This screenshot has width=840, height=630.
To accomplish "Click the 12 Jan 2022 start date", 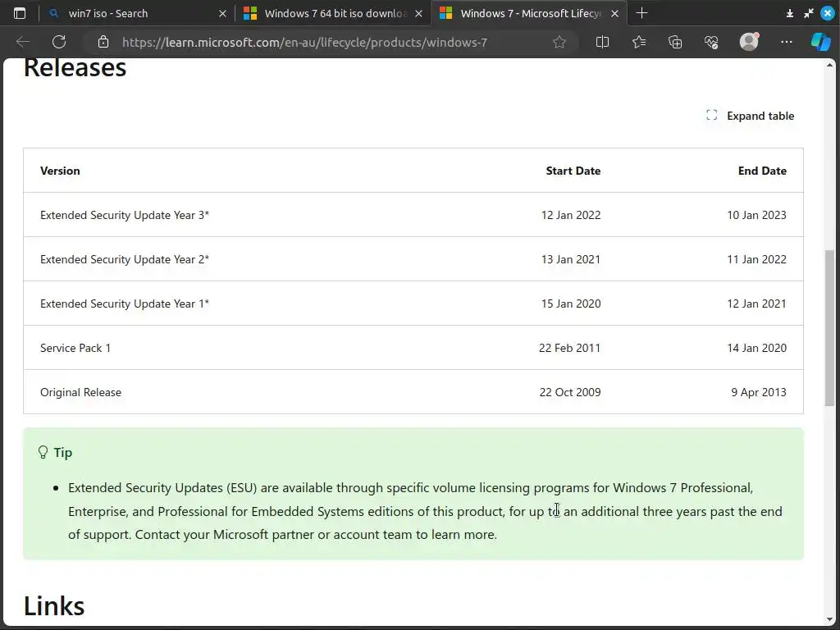I will click(571, 215).
